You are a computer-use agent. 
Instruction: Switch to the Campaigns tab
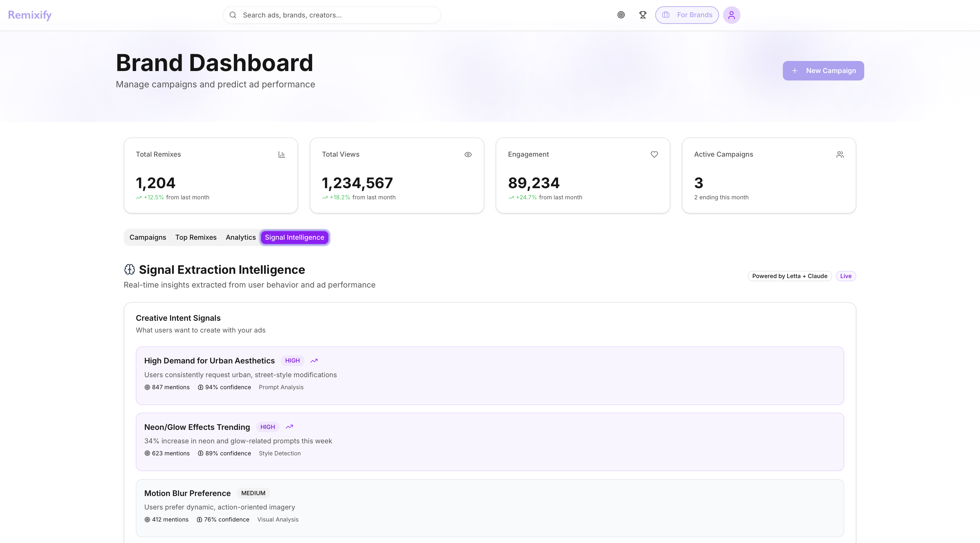pos(148,237)
